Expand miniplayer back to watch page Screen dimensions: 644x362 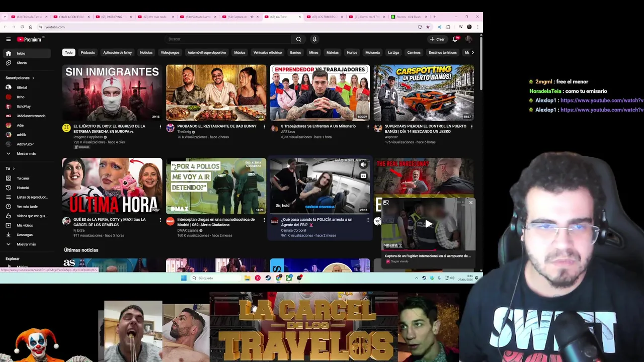point(386,203)
